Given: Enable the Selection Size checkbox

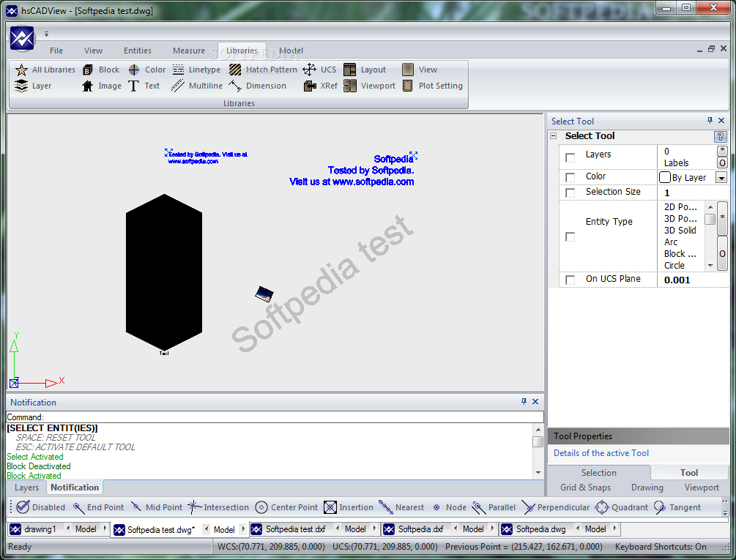Looking at the screenshot, I should (x=570, y=193).
